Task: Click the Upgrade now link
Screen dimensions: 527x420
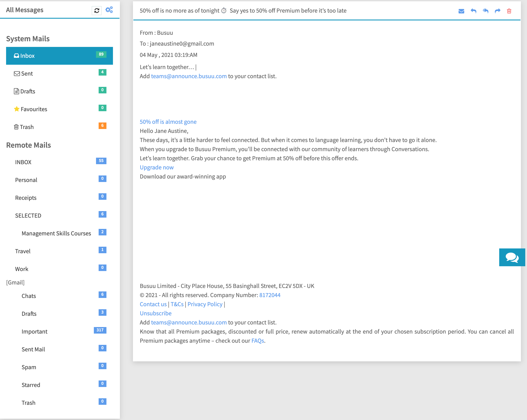Action: point(157,168)
